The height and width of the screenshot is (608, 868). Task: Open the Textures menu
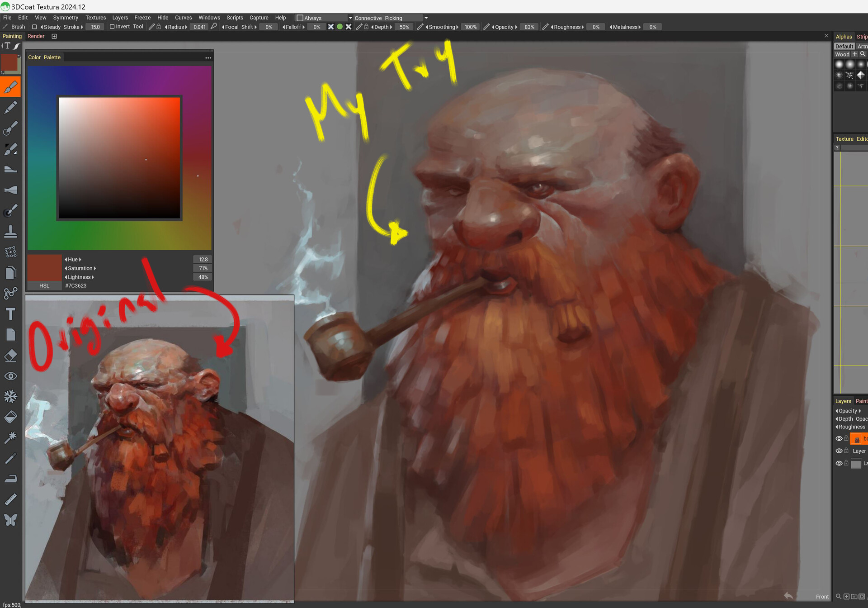tap(95, 17)
